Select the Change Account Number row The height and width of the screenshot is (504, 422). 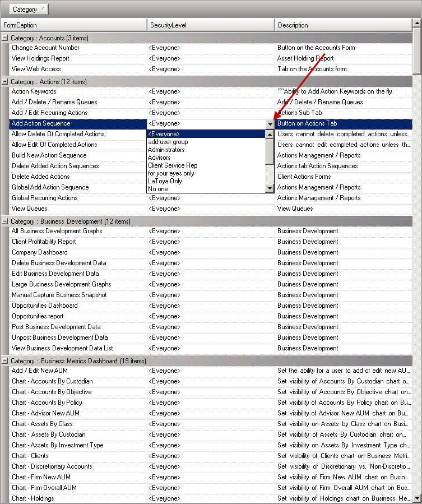coord(211,48)
